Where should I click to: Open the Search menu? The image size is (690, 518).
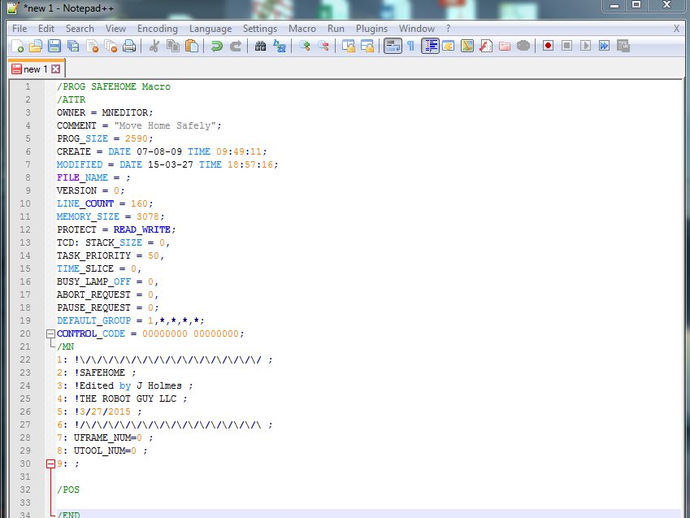80,29
